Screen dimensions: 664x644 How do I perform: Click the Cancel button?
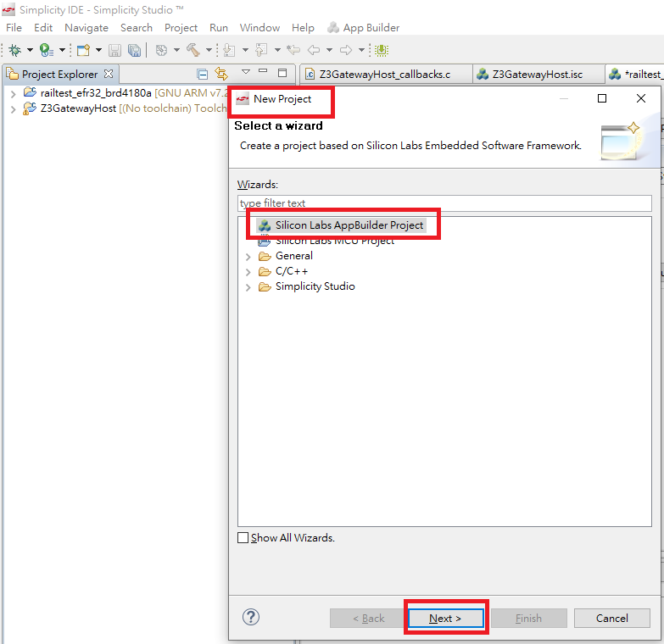612,619
